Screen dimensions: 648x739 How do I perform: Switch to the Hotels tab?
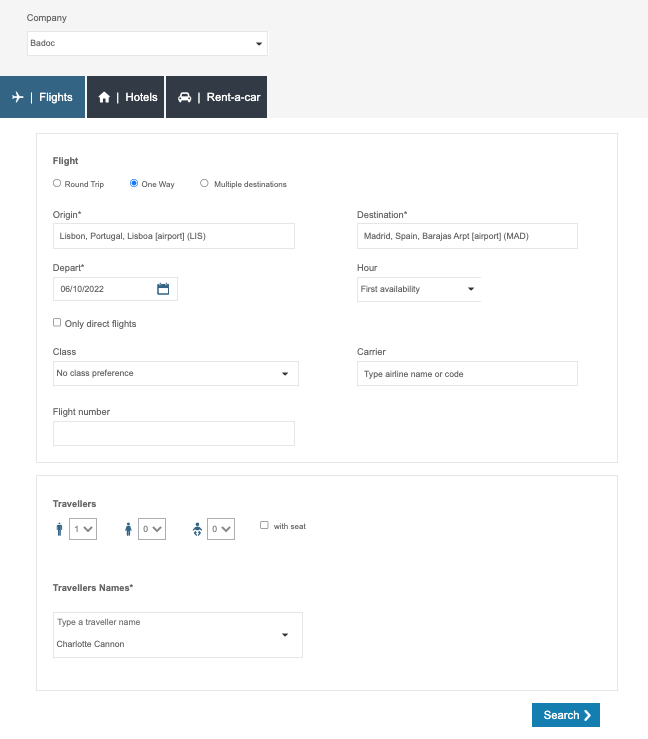tap(126, 97)
